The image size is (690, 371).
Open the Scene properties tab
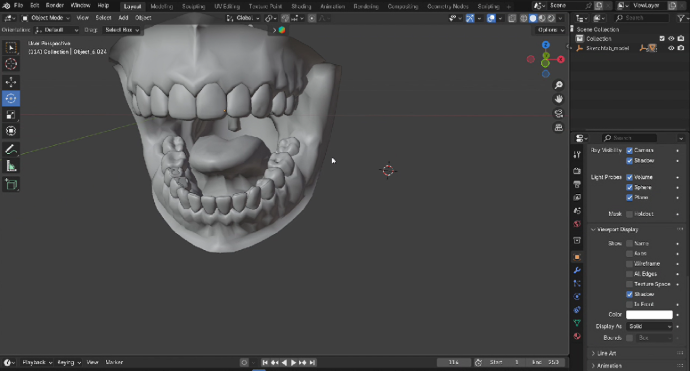[x=577, y=211]
